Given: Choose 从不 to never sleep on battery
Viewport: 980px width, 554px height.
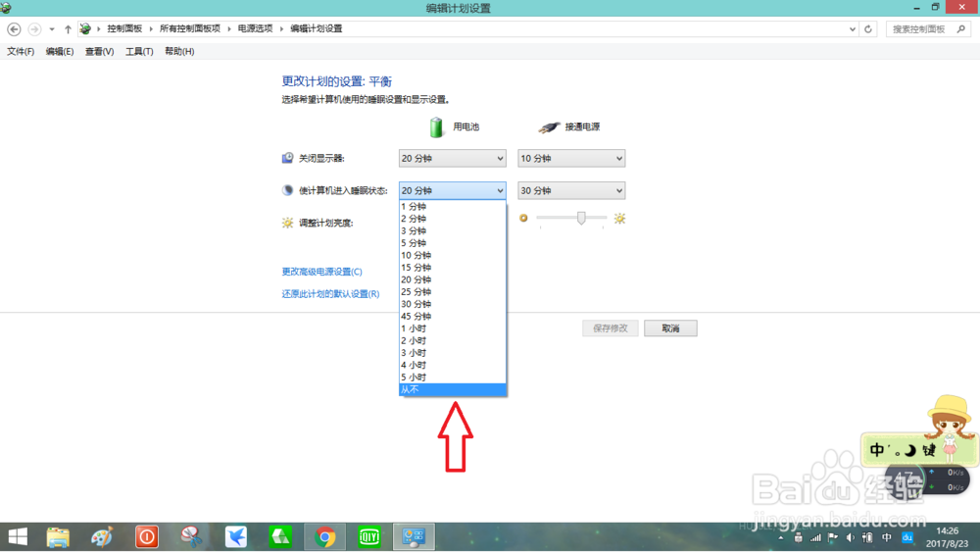Looking at the screenshot, I should click(x=452, y=389).
